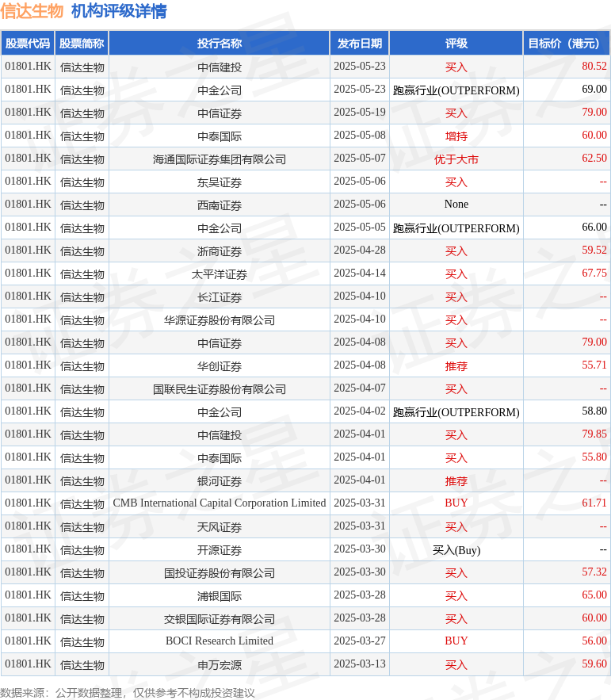Select target price 65.00
This screenshot has width=611, height=700.
594,595
